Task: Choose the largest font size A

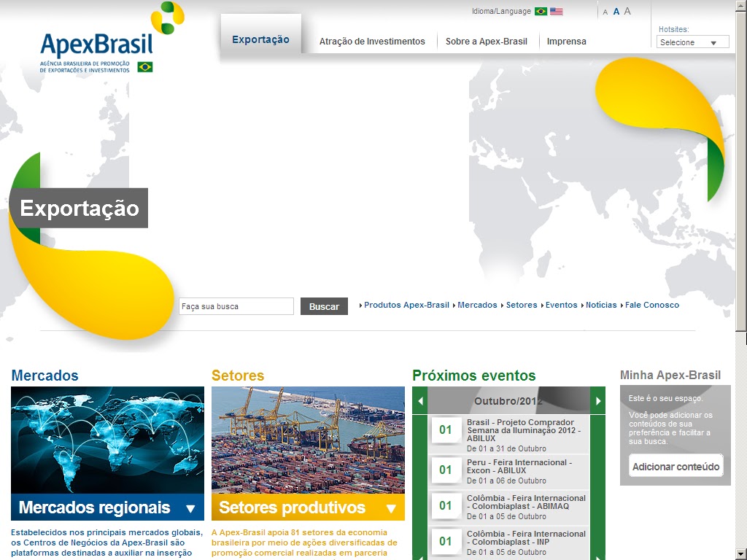Action: pyautogui.click(x=627, y=11)
